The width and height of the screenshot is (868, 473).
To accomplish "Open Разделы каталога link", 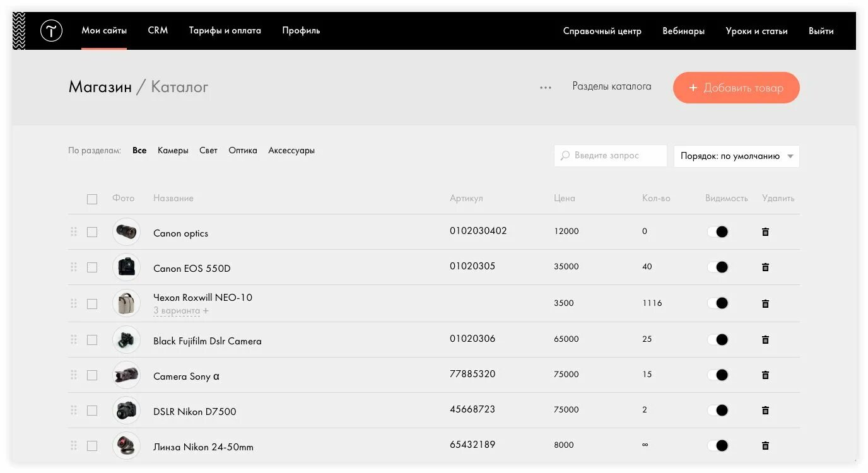I will pos(611,86).
